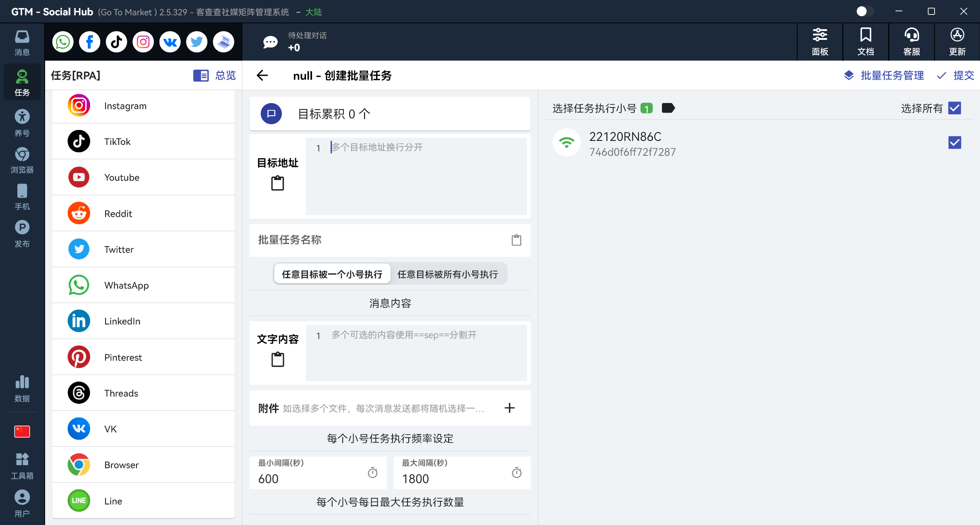
Task: Open the 文档 docs bookmark icon
Action: [866, 42]
